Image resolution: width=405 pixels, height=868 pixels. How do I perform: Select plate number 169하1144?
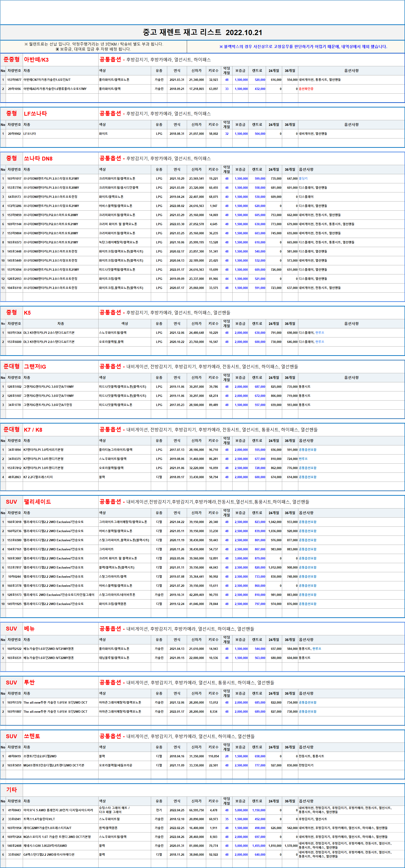(14, 224)
